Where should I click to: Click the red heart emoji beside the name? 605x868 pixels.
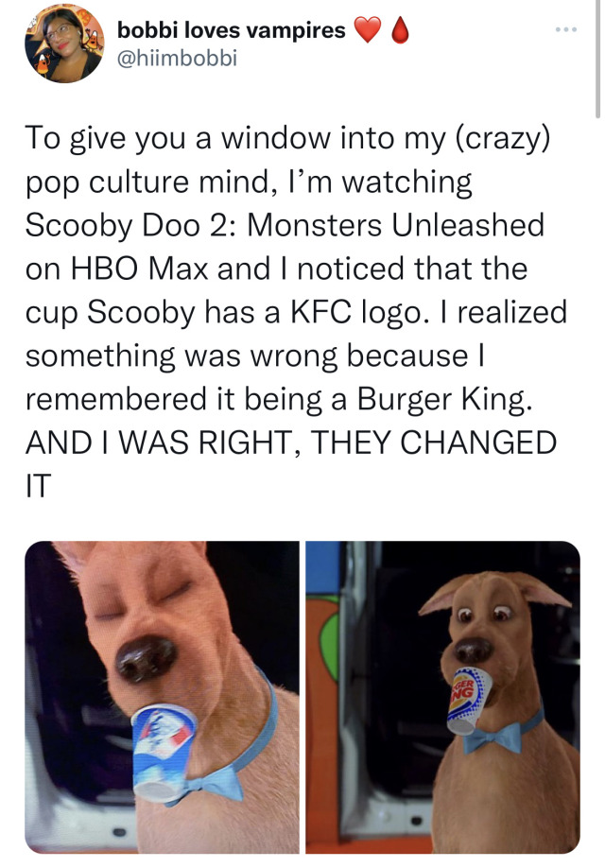[x=368, y=30]
